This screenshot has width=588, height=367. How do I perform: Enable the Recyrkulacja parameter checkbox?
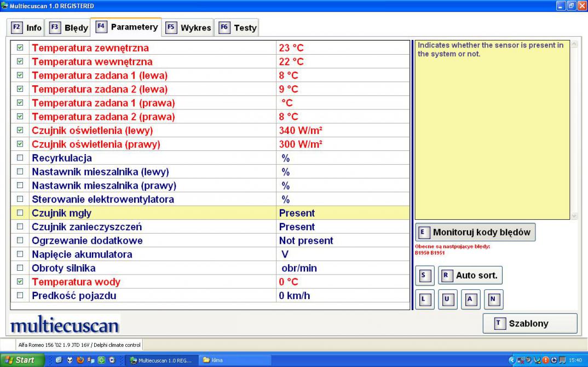(x=20, y=158)
